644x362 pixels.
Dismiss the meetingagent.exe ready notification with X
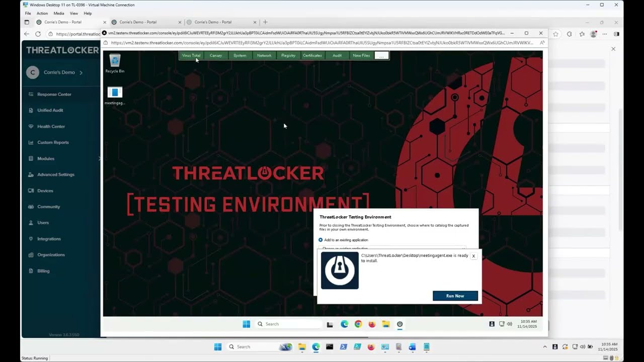pyautogui.click(x=473, y=256)
